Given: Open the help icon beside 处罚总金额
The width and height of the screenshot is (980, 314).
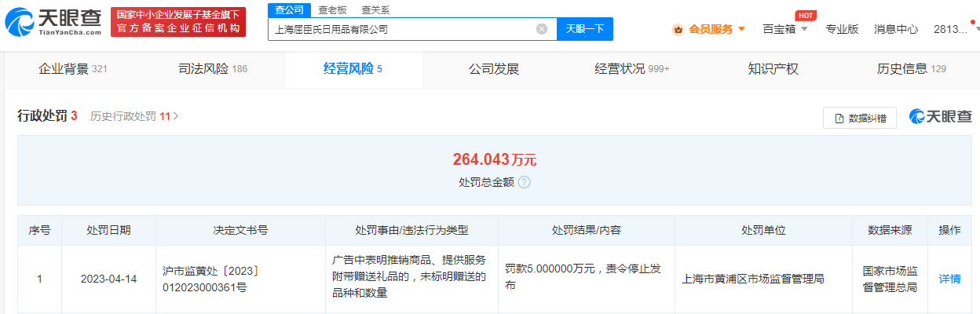Looking at the screenshot, I should click(525, 182).
